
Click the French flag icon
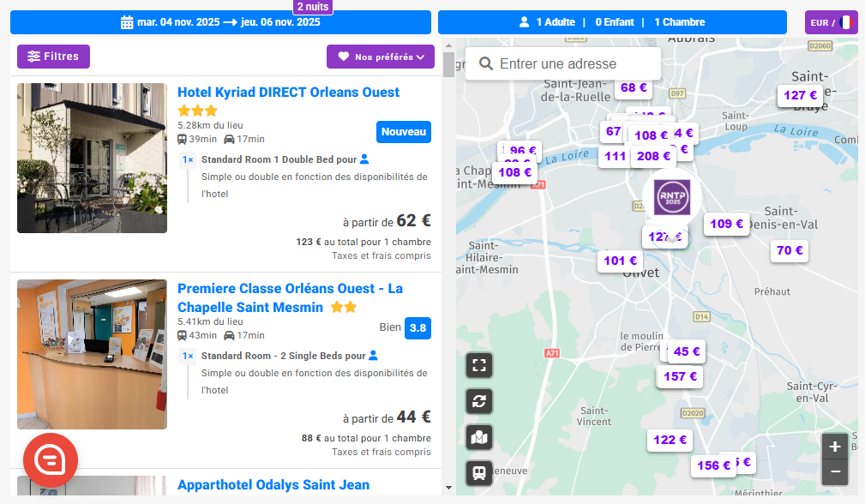pos(846,22)
